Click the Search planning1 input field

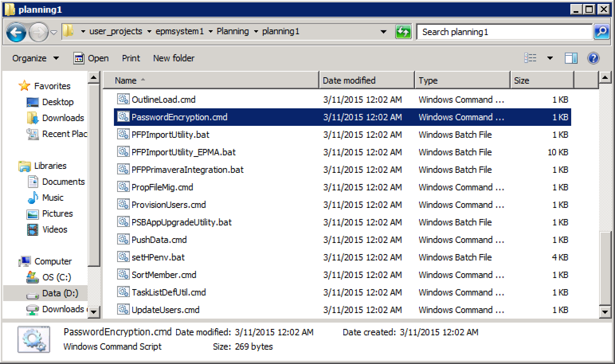[503, 32]
